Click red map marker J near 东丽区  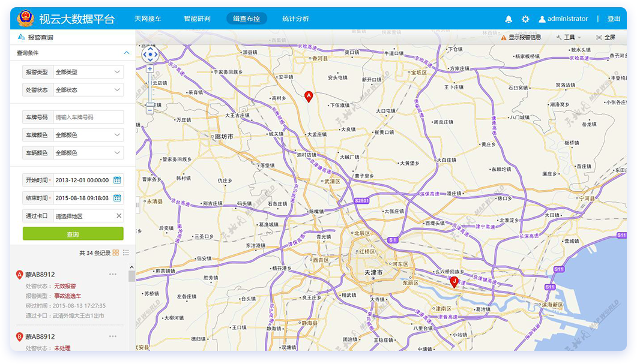click(x=454, y=282)
